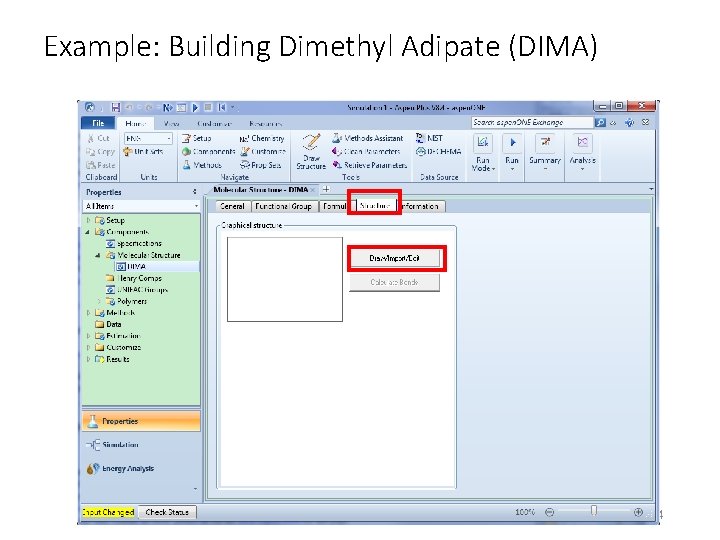Click the Check Status button
Image resolution: width=720 pixels, height=540 pixels.
(167, 512)
